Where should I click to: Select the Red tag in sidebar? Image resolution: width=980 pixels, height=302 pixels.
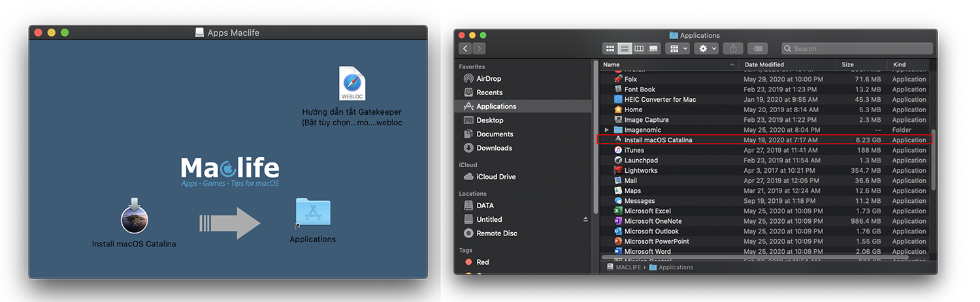482,262
